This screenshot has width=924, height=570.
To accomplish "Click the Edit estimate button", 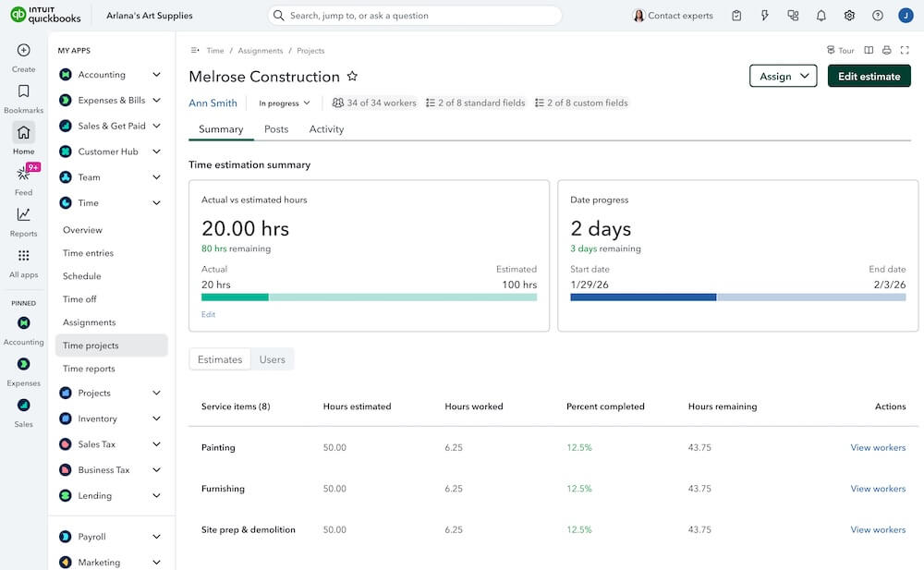I will (869, 76).
